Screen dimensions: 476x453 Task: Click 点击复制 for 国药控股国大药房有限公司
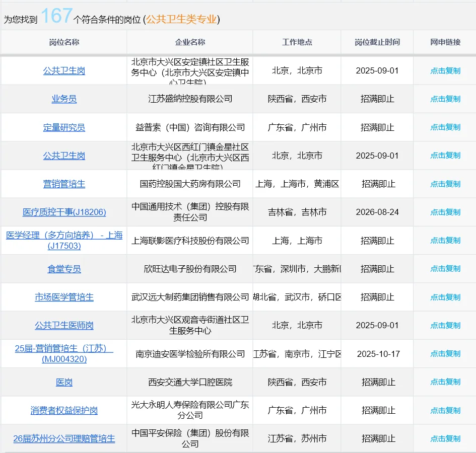[x=445, y=184]
